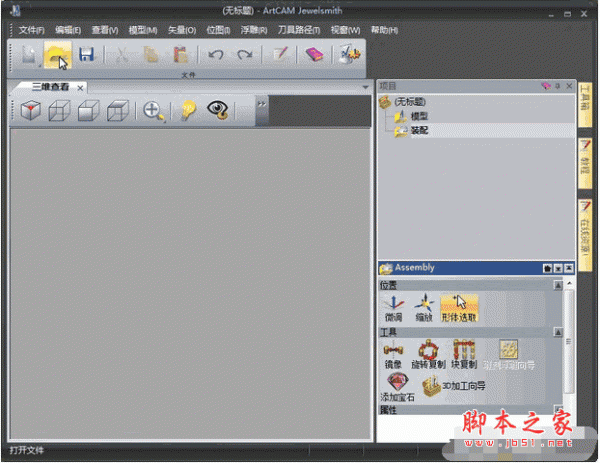Image resolution: width=600 pixels, height=463 pixels.
Task: Toggle the eye visibility icon in the 3D toolbar
Action: tap(218, 110)
